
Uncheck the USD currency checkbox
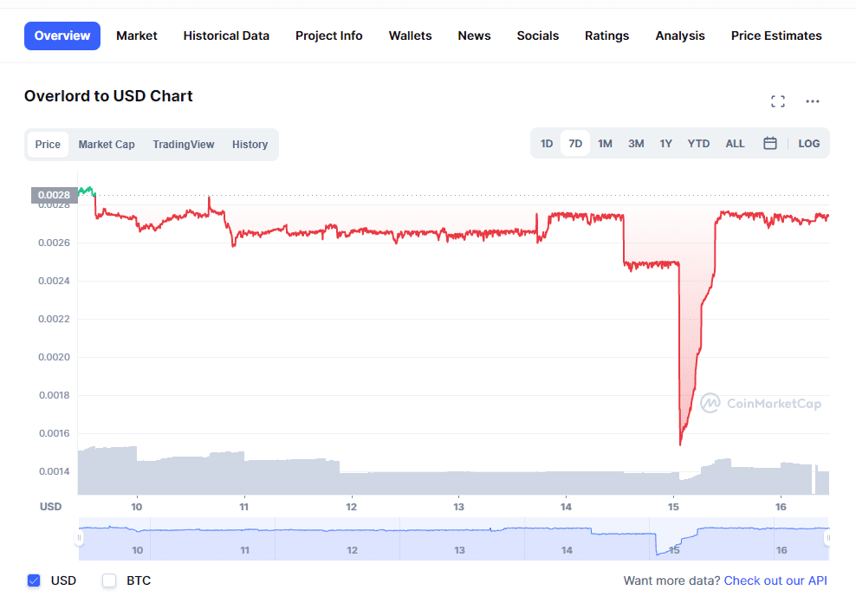pyautogui.click(x=34, y=580)
